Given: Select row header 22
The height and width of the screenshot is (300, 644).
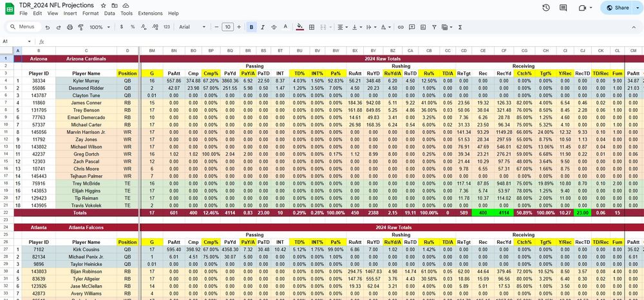Looking at the screenshot, I should click(6, 212).
